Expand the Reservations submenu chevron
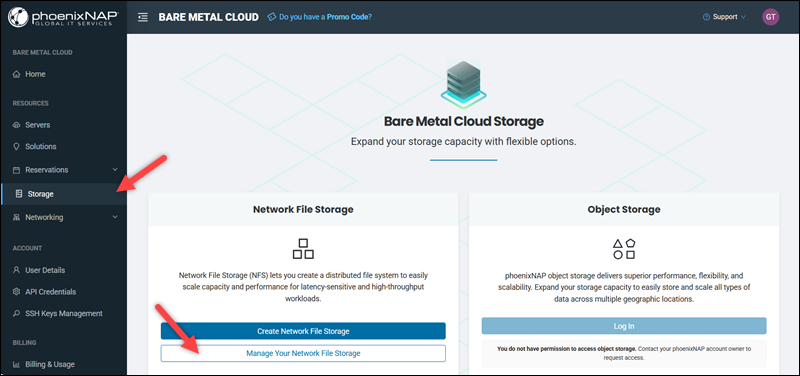 pos(115,169)
